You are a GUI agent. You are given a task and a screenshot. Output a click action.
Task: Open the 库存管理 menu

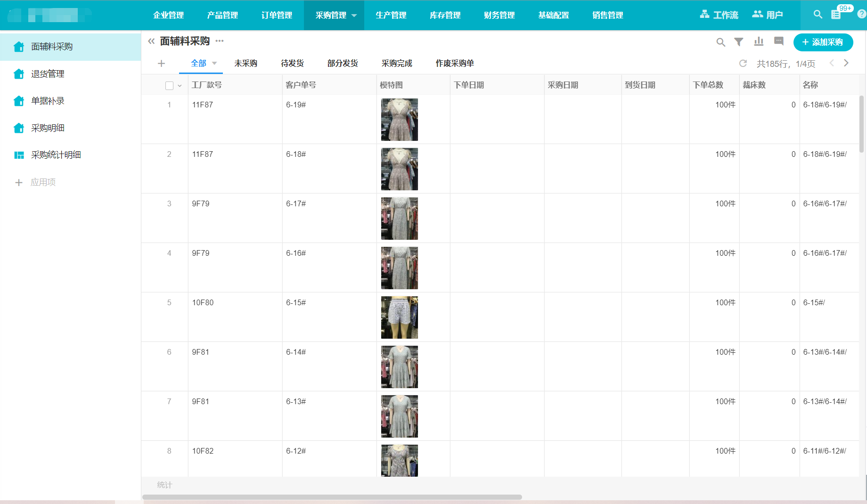(445, 15)
